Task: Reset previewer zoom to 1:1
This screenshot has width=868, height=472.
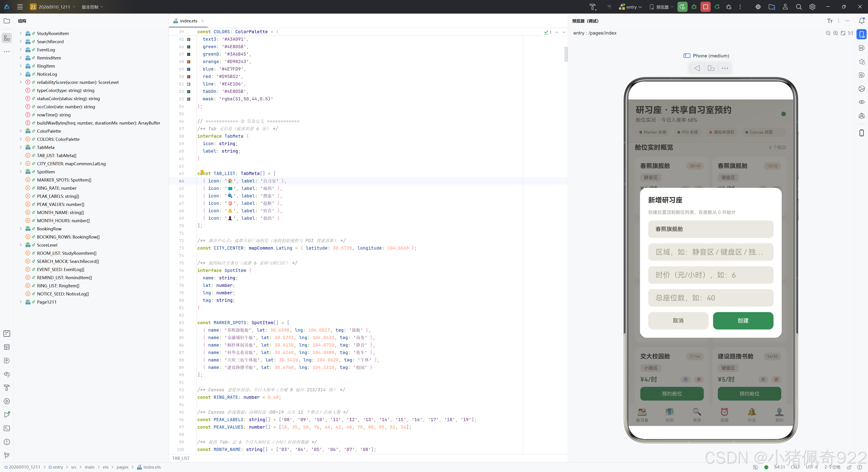Action: [850, 33]
